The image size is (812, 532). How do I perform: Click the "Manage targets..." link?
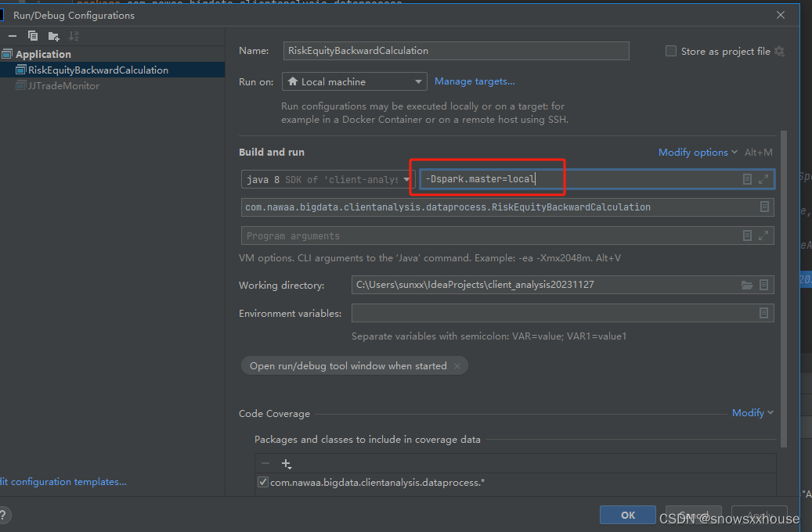tap(475, 81)
